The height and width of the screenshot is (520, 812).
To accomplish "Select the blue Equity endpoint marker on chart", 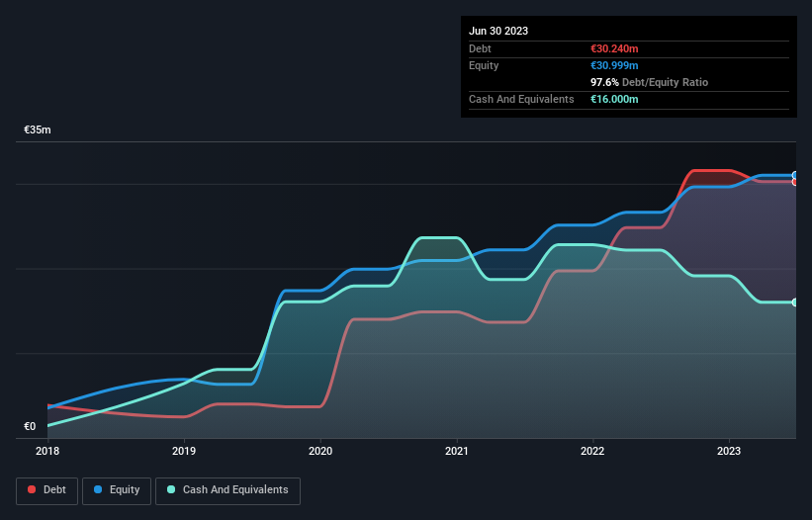I will coord(795,175).
